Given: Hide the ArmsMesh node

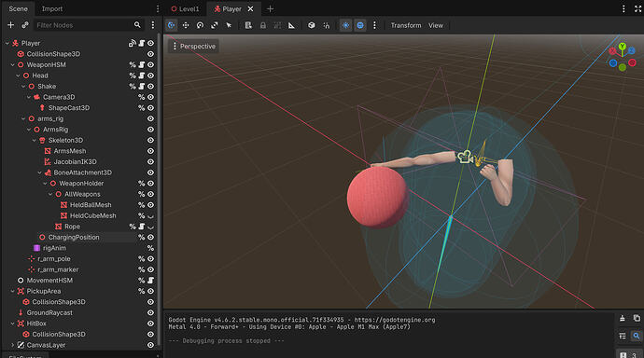Looking at the screenshot, I should tap(150, 151).
